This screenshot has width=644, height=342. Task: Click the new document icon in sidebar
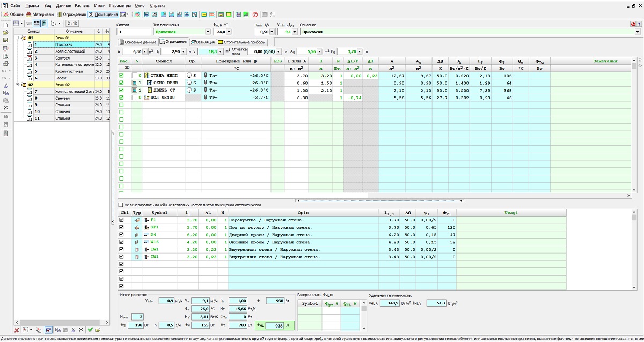coord(5,25)
